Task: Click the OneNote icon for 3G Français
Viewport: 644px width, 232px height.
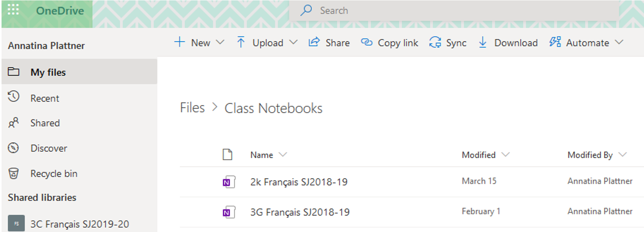Action: (x=229, y=212)
